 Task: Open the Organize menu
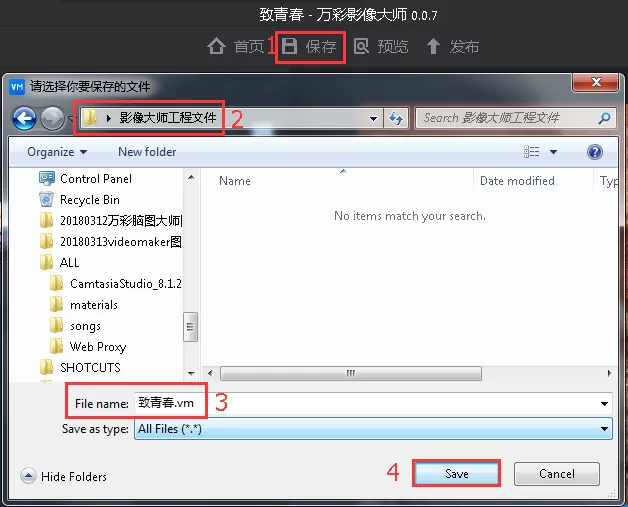point(57,152)
